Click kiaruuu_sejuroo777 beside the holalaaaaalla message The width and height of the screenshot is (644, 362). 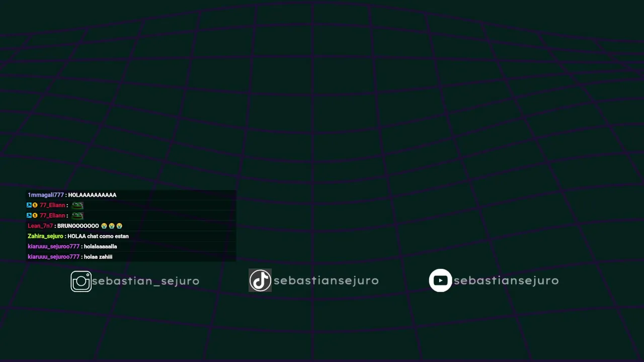pos(53,247)
